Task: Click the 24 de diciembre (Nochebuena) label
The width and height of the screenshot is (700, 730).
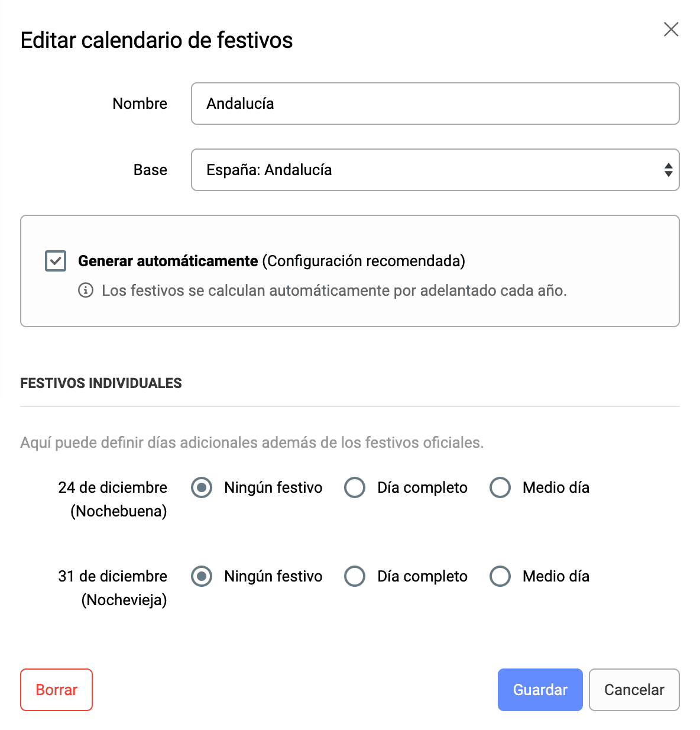Action: coord(113,499)
